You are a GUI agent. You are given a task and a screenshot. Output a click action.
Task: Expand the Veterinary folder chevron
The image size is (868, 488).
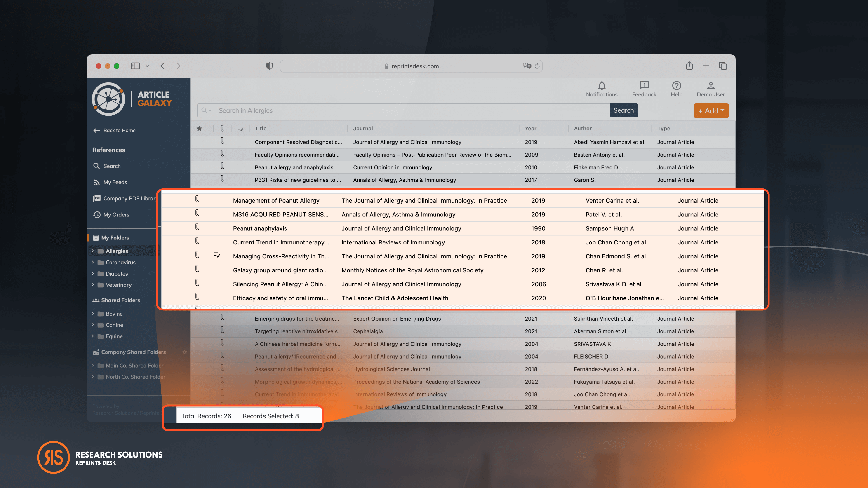coord(93,285)
